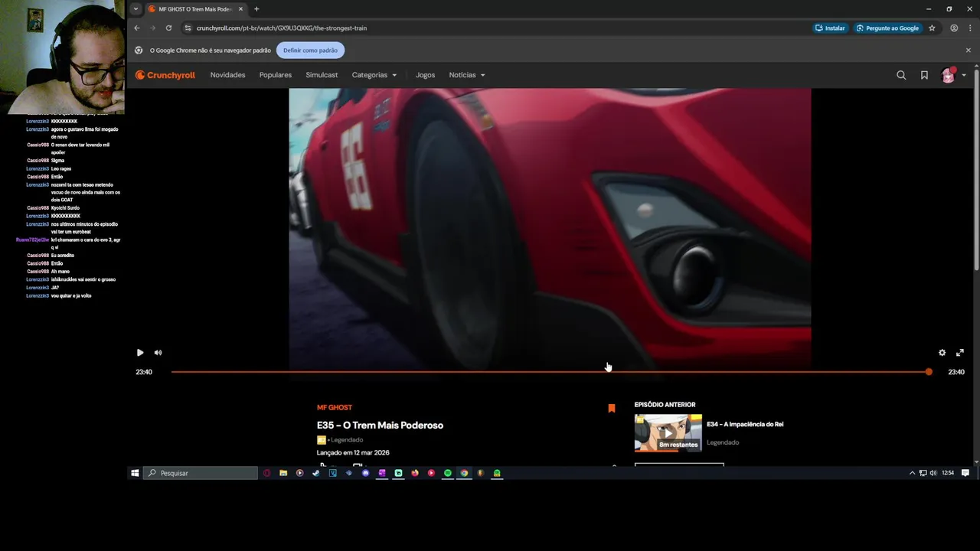Image resolution: width=980 pixels, height=551 pixels.
Task: Click Definir como padrão button
Action: (x=310, y=51)
